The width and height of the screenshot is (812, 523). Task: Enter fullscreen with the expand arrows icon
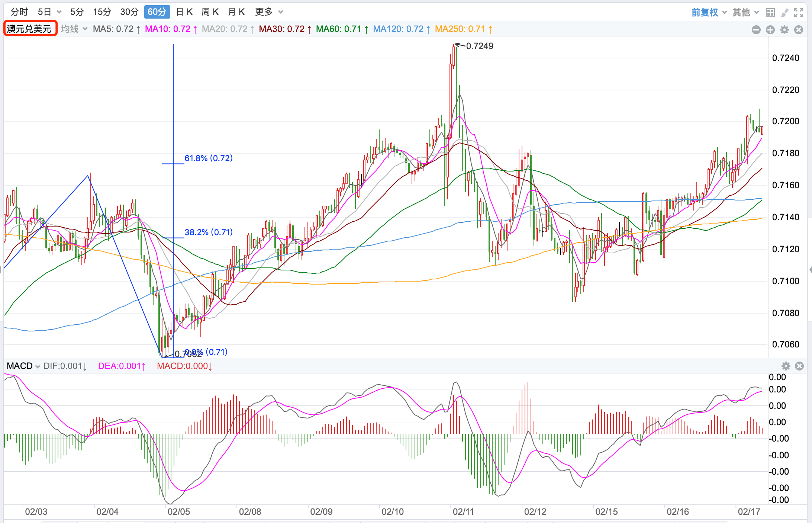pyautogui.click(x=799, y=13)
